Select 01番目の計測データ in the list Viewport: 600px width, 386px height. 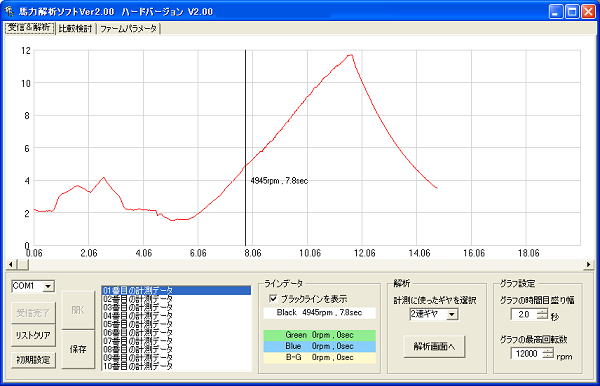(176, 290)
